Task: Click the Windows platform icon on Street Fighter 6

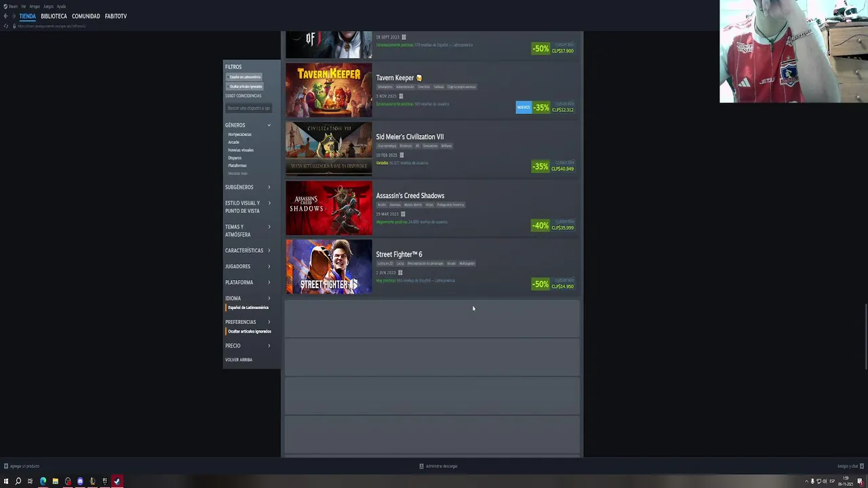Action: click(x=400, y=273)
